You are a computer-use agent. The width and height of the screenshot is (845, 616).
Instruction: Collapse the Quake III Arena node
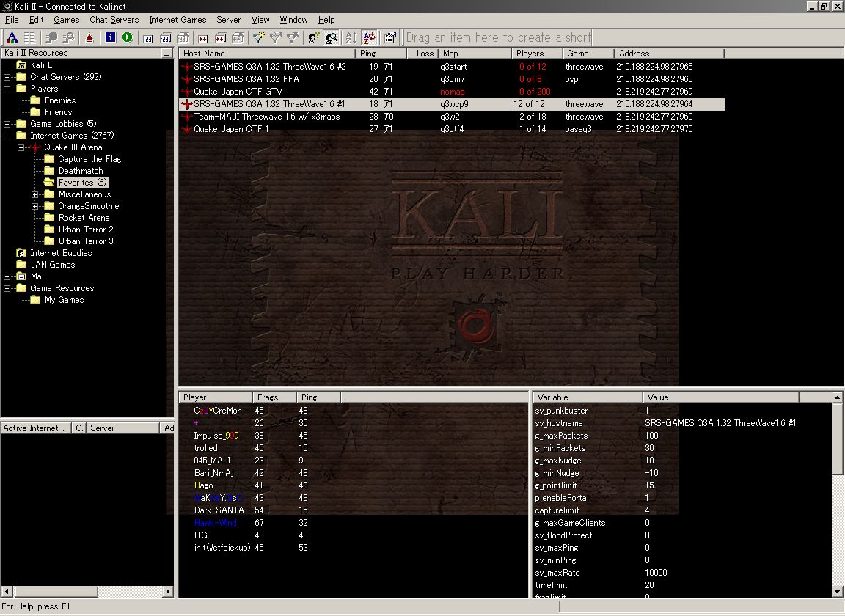click(21, 147)
